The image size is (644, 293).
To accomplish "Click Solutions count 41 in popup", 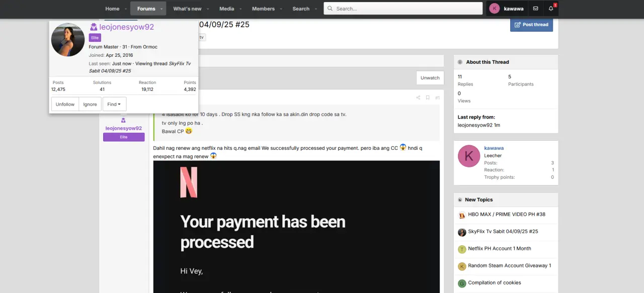I will pyautogui.click(x=102, y=89).
